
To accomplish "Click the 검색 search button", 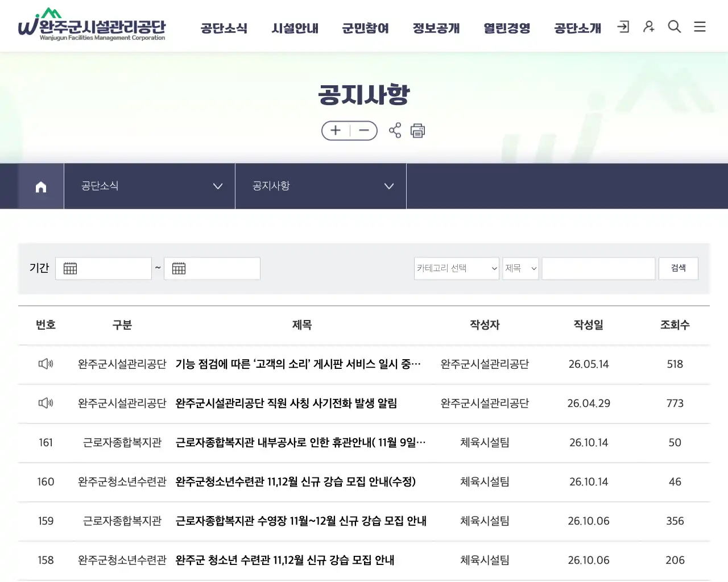I will pos(679,268).
